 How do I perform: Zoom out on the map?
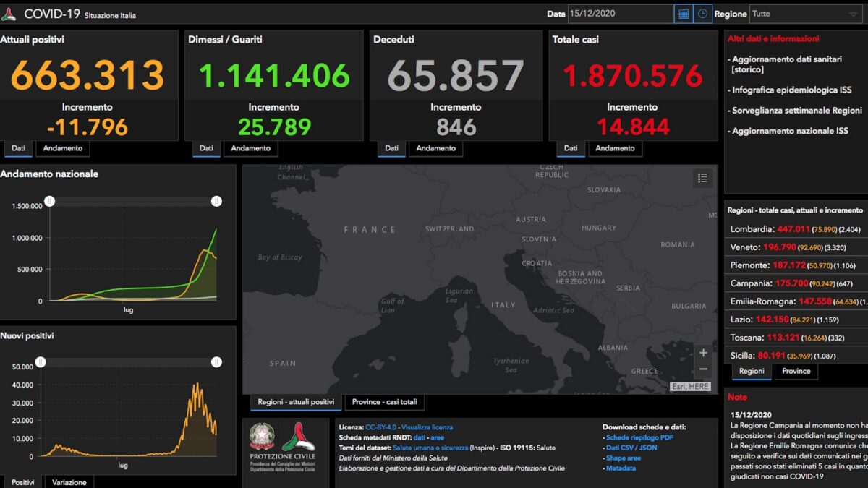pos(703,370)
